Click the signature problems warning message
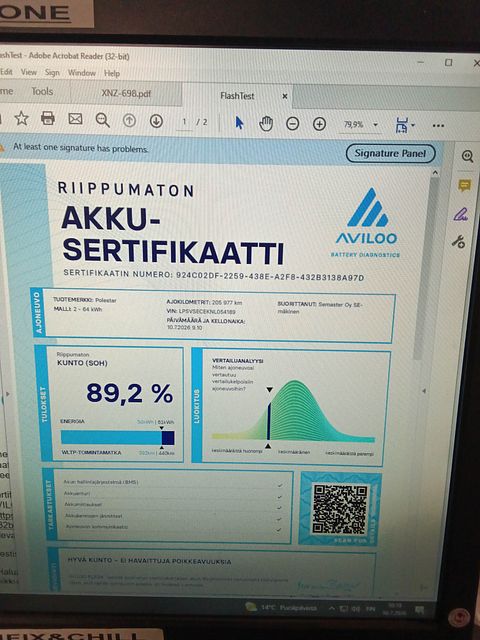 tap(80, 147)
